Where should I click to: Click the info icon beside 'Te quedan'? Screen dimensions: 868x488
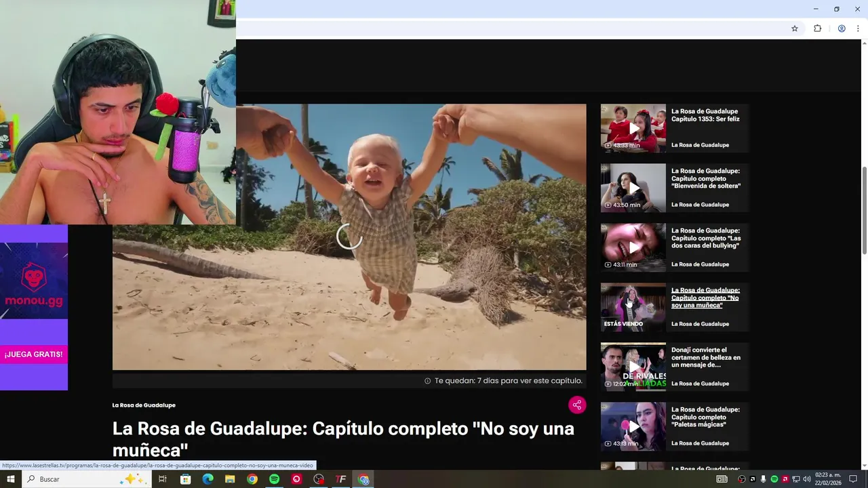[427, 381]
